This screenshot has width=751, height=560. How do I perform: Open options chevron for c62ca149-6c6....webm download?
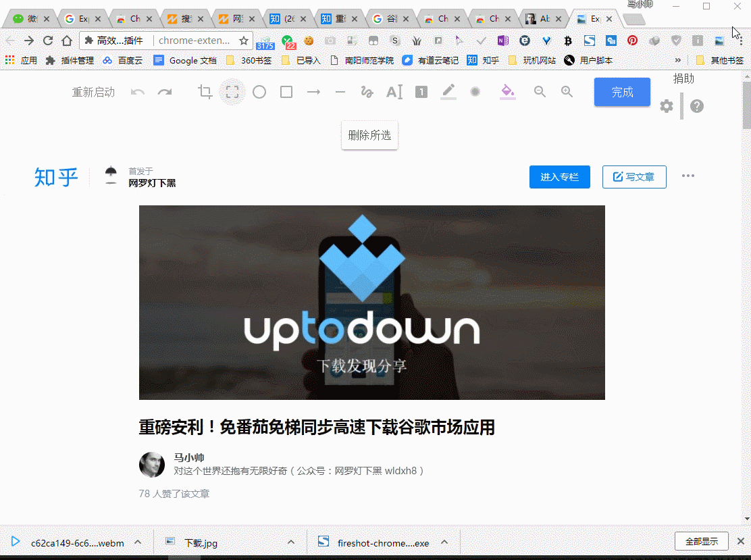pyautogui.click(x=138, y=542)
